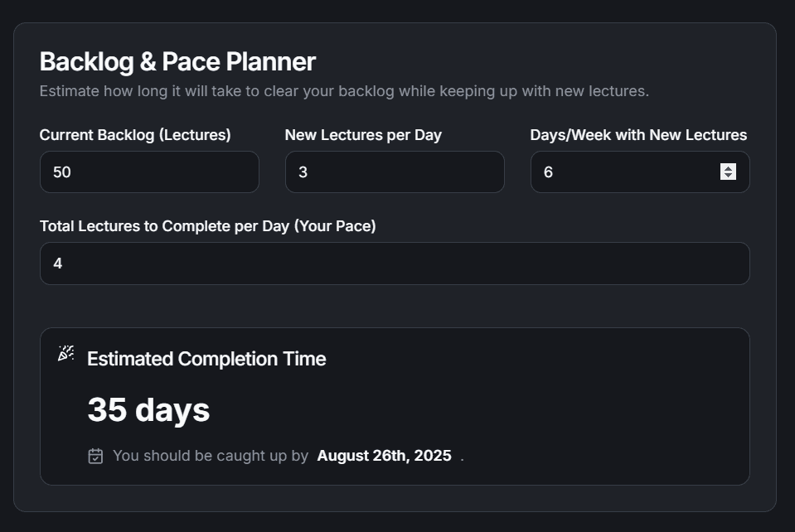Click the calendar icon beside the catch-up date
Viewport: 795px width, 532px height.
[x=95, y=455]
